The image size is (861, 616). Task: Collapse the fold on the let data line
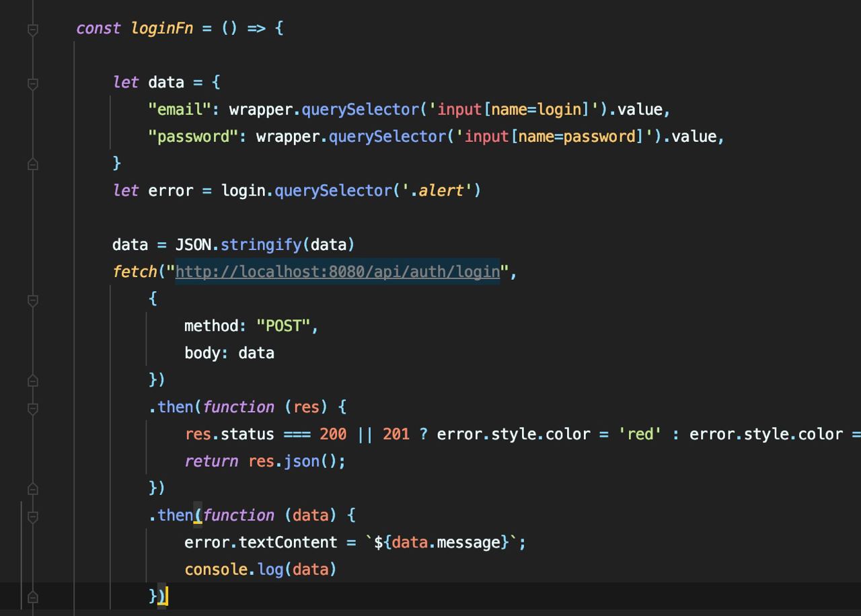[32, 83]
